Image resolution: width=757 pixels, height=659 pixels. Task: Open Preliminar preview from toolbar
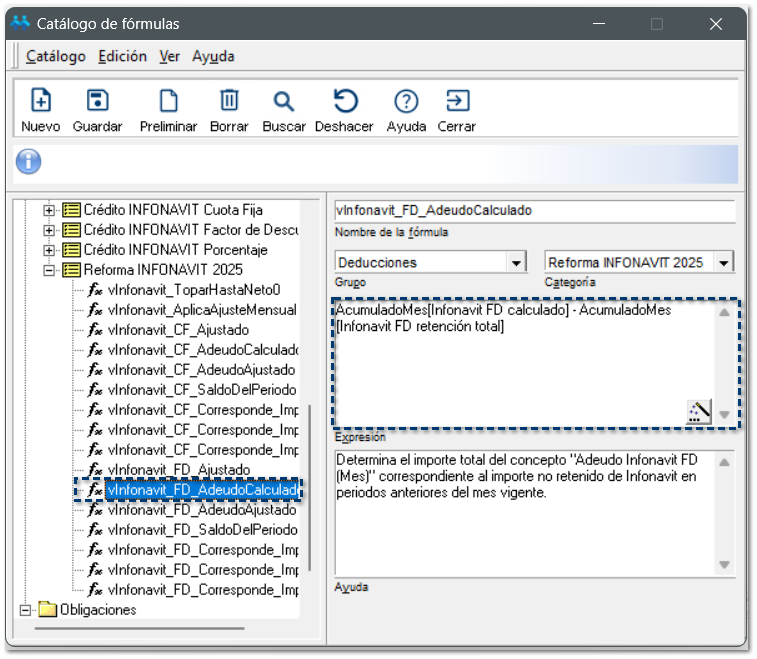tap(168, 101)
